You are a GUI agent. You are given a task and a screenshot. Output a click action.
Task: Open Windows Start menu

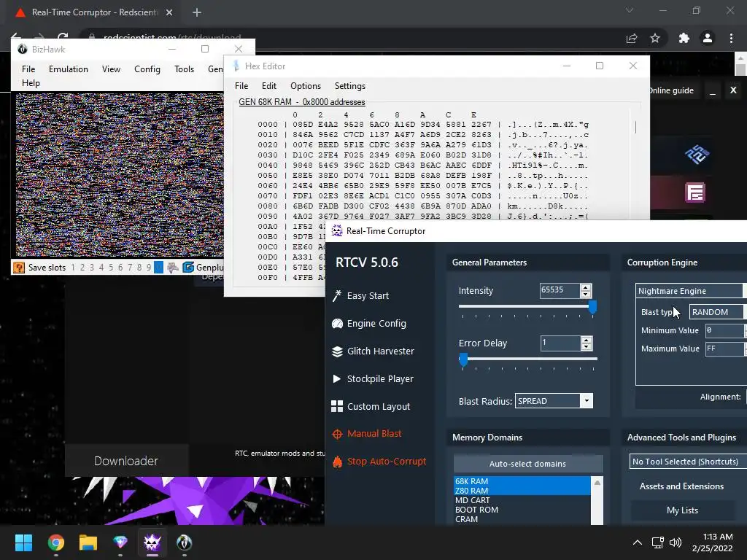coord(23,542)
